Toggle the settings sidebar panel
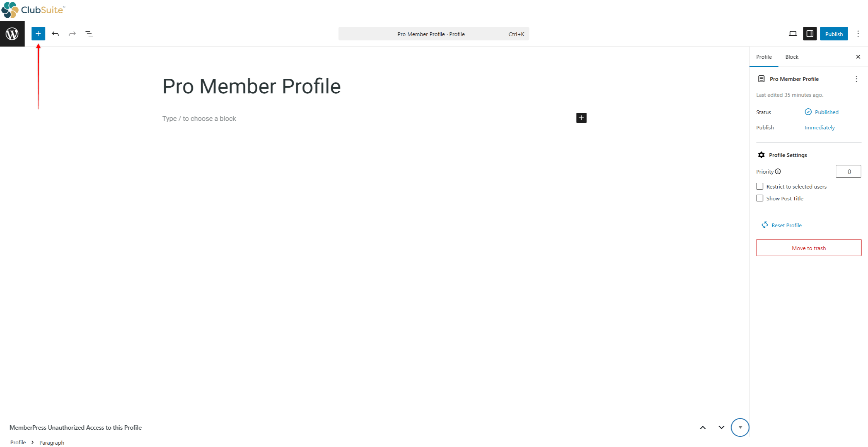 810,34
